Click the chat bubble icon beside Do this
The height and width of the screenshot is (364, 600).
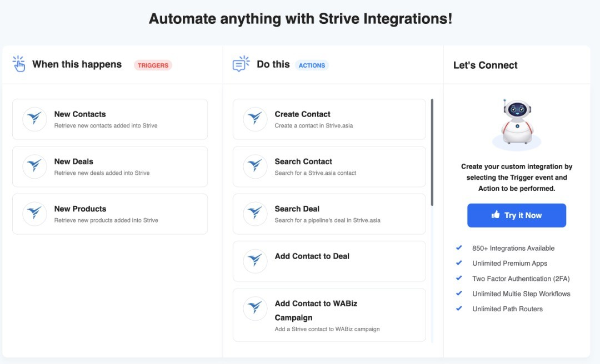pos(239,64)
